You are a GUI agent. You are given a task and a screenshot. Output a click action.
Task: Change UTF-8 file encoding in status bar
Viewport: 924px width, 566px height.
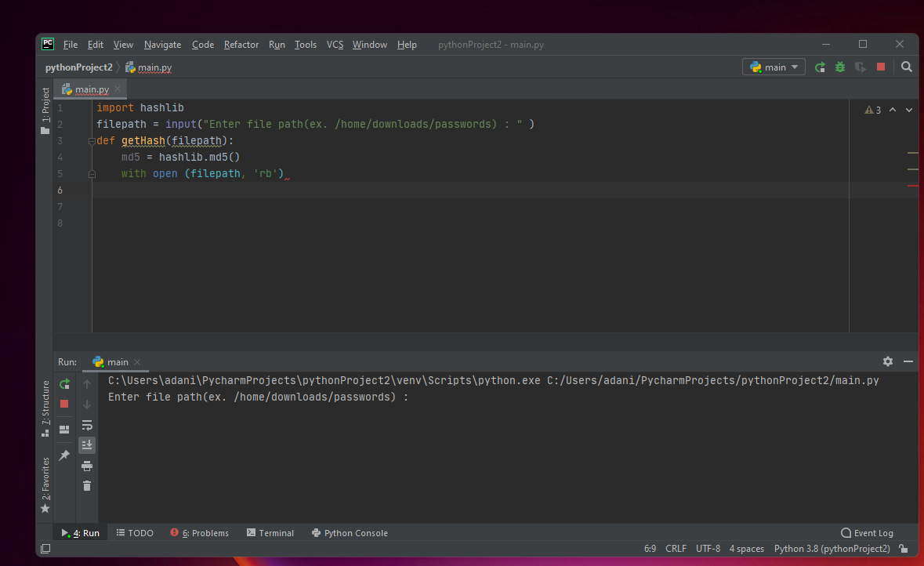click(708, 549)
